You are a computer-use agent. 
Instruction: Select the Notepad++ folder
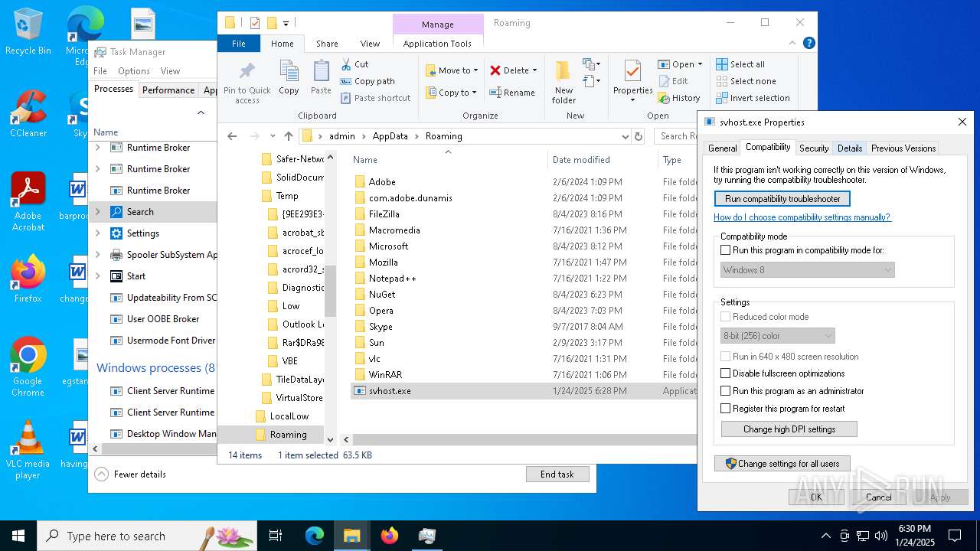(x=392, y=279)
